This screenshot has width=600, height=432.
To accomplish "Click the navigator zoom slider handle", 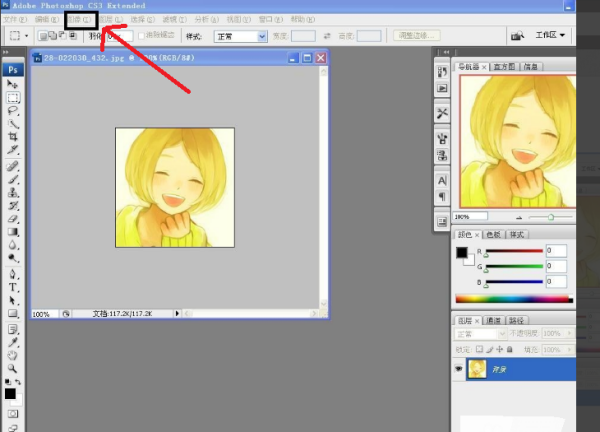I will click(551, 217).
